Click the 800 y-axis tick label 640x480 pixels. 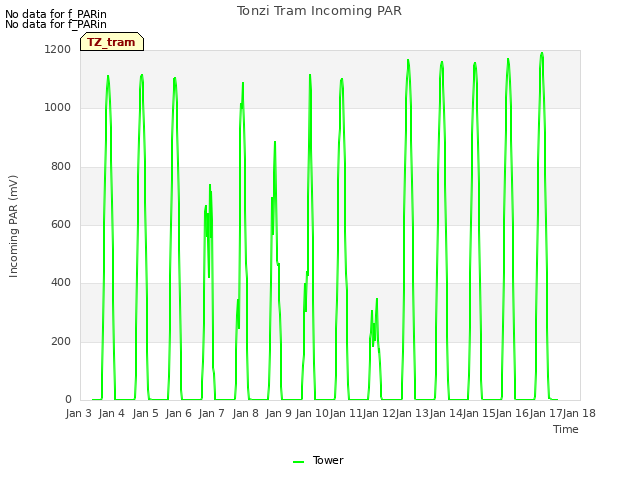[61, 167]
